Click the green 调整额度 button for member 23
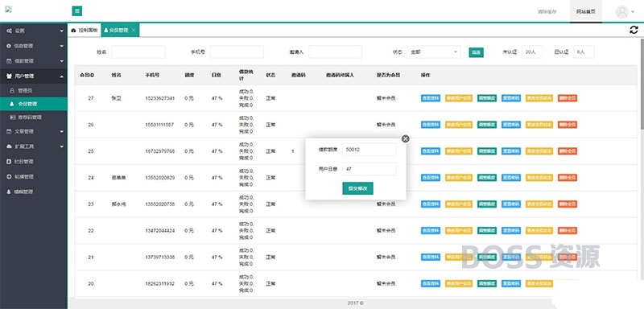 click(x=487, y=204)
